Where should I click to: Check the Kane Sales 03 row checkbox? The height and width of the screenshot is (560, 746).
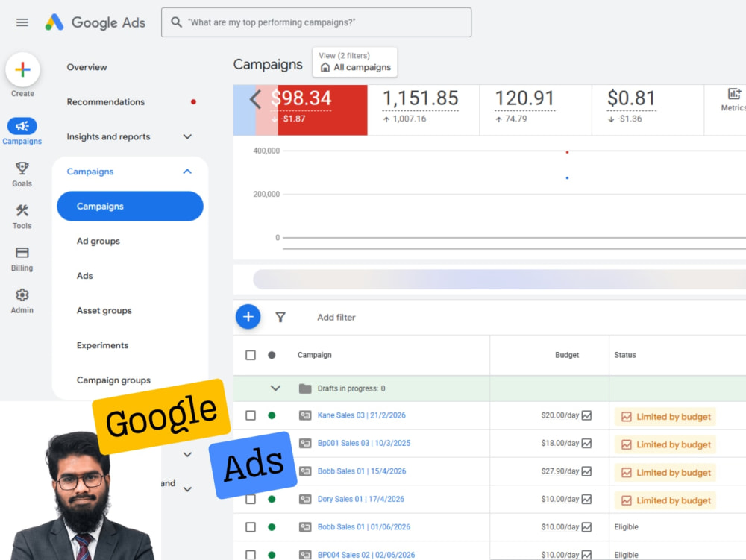pyautogui.click(x=251, y=415)
